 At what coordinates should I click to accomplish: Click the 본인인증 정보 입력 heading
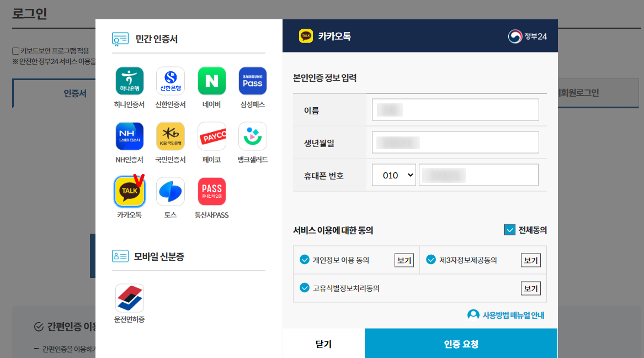(324, 78)
